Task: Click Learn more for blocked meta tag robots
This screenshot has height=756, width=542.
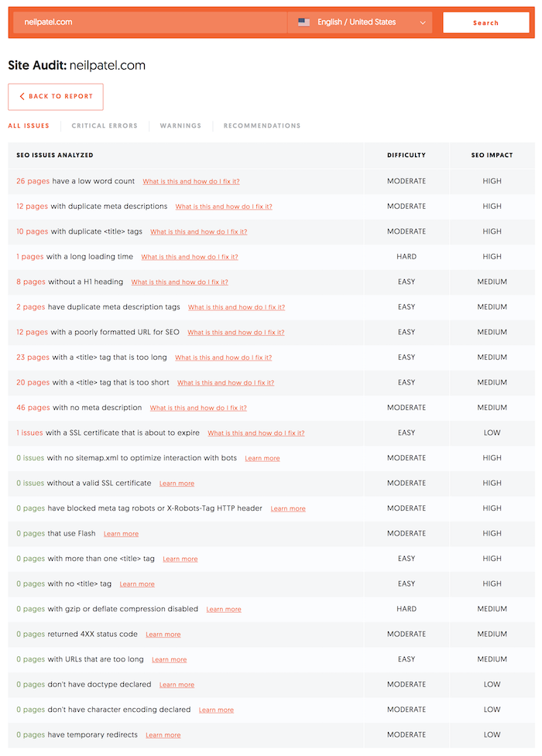Action: coord(288,508)
